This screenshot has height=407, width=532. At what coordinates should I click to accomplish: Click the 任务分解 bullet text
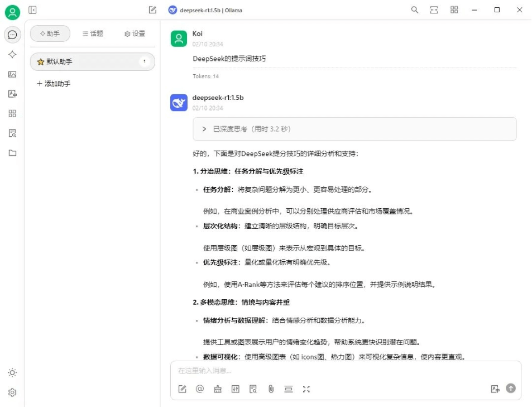point(287,189)
